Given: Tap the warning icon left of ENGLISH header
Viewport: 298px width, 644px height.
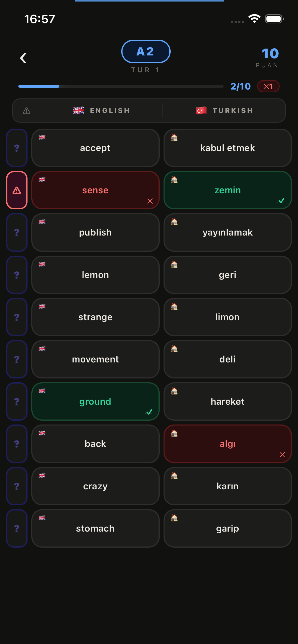Looking at the screenshot, I should (26, 110).
